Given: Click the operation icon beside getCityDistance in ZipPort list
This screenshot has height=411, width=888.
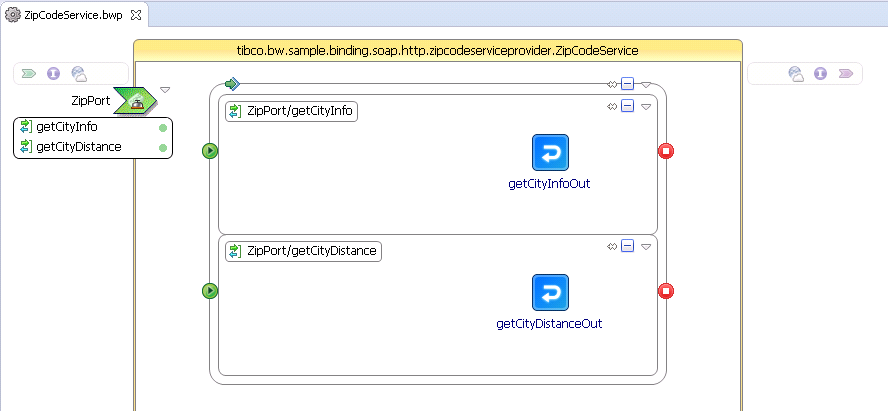Looking at the screenshot, I should pyautogui.click(x=26, y=147).
